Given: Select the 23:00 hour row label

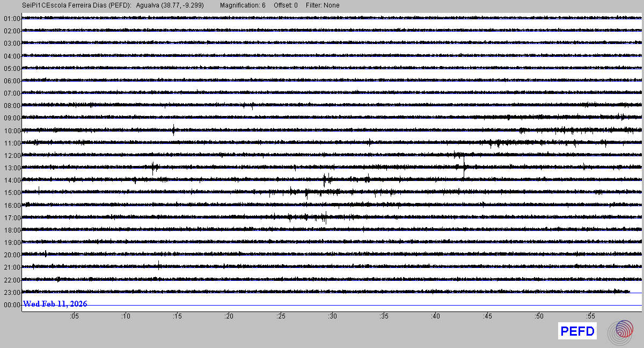Looking at the screenshot, I should pos(12,293).
